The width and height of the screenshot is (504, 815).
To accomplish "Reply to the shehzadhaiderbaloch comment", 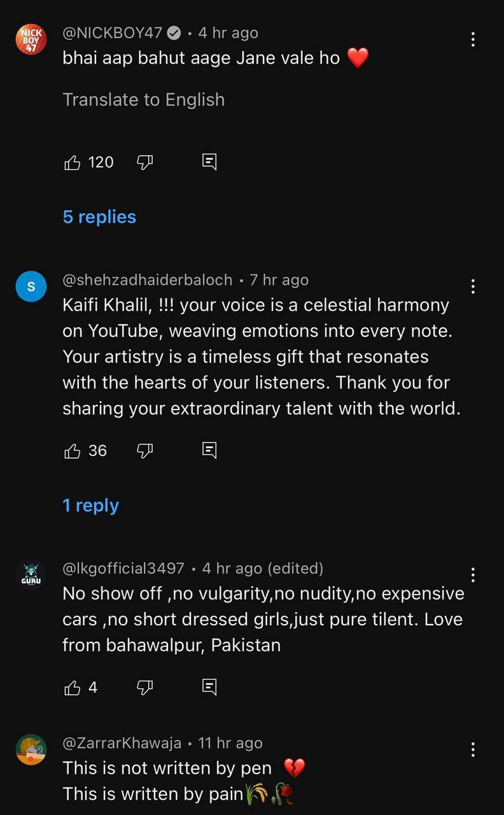I will [209, 450].
